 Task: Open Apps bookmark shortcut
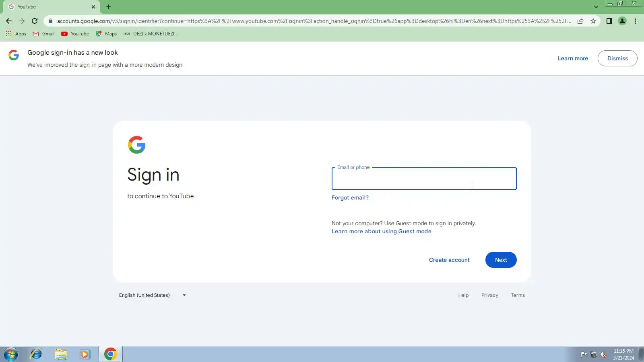[x=16, y=34]
